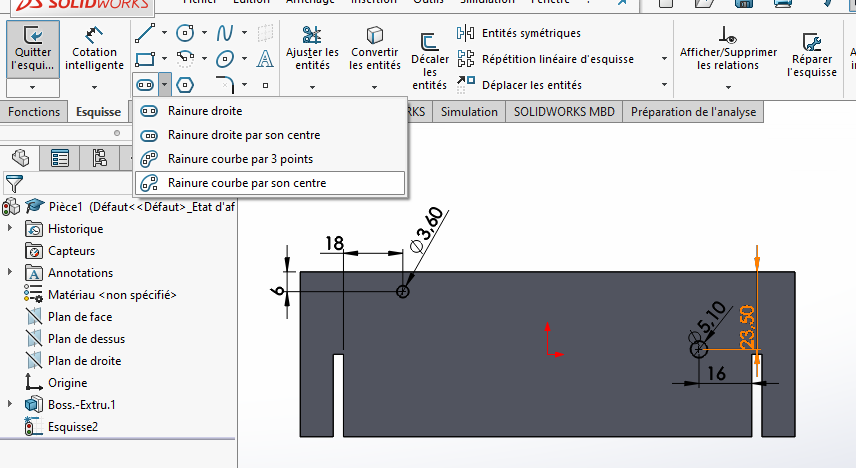Click the sketch Text tool
856x468 pixels.
point(265,58)
